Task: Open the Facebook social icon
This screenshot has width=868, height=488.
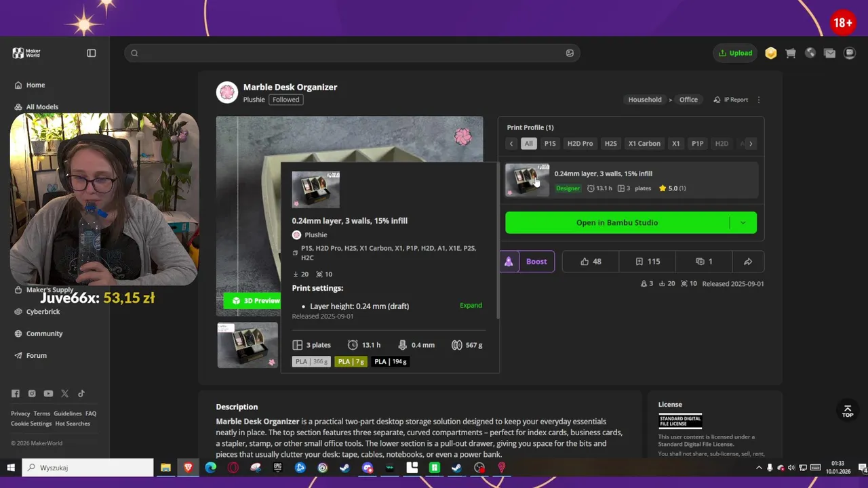Action: 16,393
